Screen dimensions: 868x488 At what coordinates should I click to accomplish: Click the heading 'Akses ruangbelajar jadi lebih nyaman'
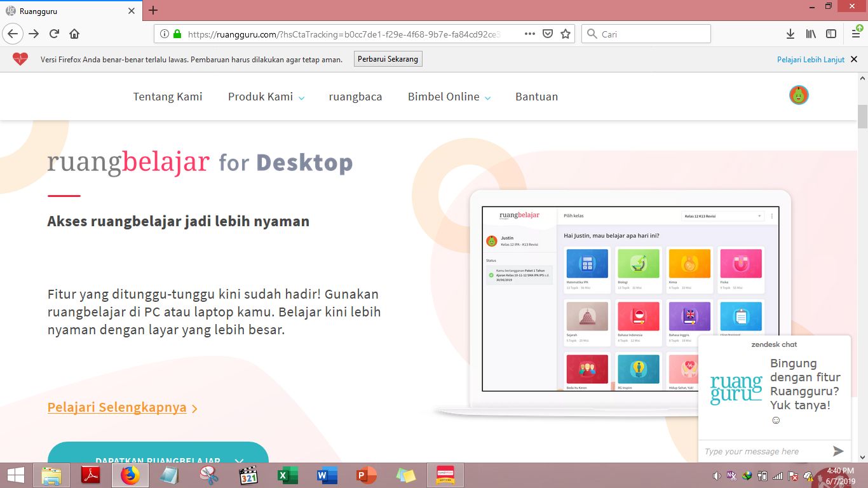(x=179, y=221)
